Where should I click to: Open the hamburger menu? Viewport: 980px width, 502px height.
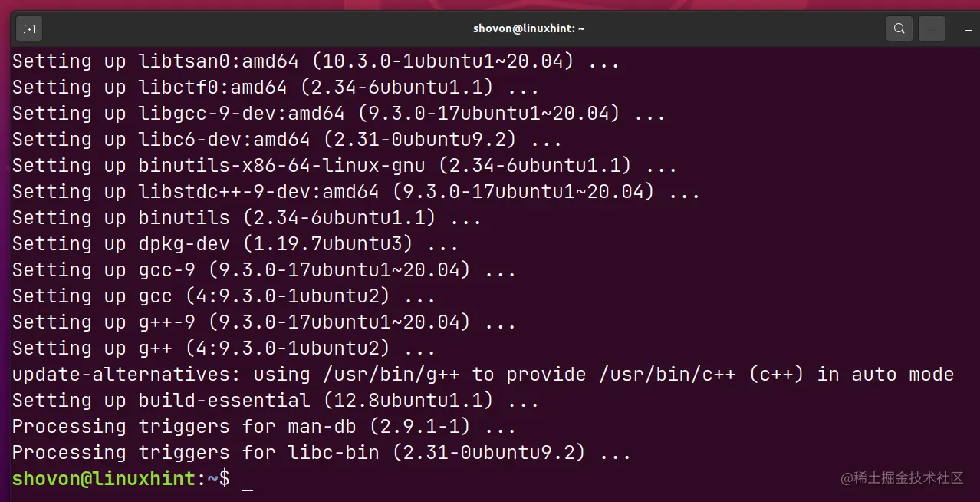pyautogui.click(x=931, y=28)
